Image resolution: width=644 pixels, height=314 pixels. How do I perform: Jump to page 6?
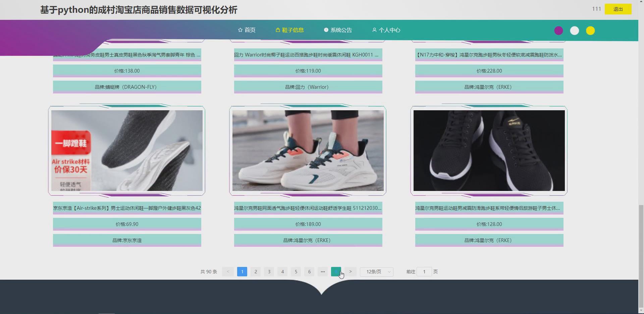tap(309, 272)
